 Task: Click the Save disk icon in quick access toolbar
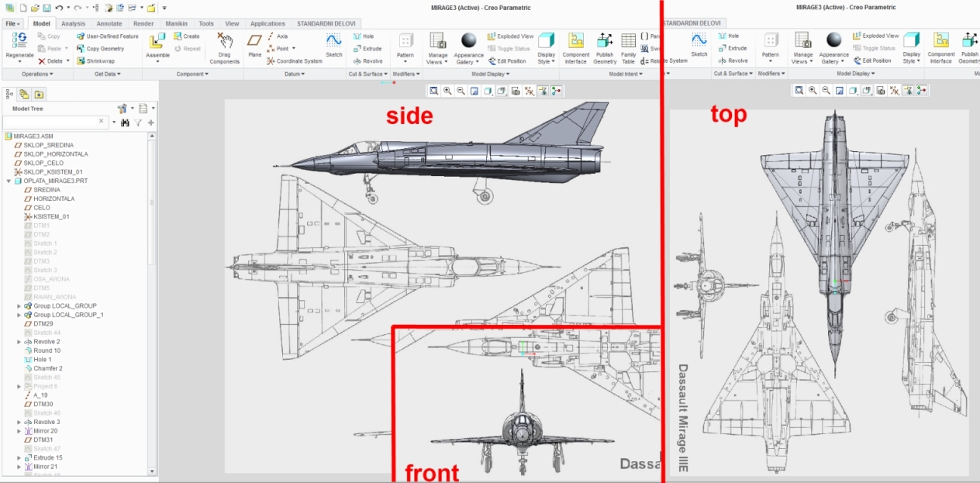pos(47,7)
